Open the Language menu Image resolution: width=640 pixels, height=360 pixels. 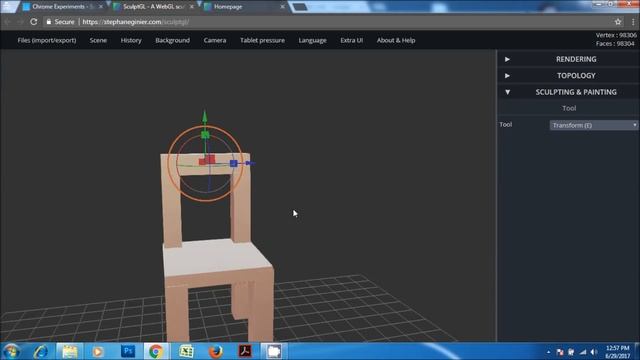pos(312,40)
